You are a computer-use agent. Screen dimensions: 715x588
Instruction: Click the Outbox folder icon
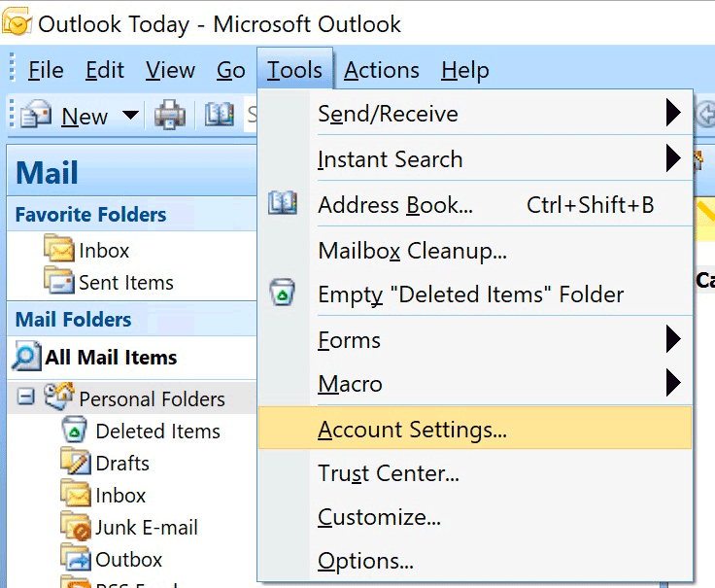pyautogui.click(x=76, y=558)
